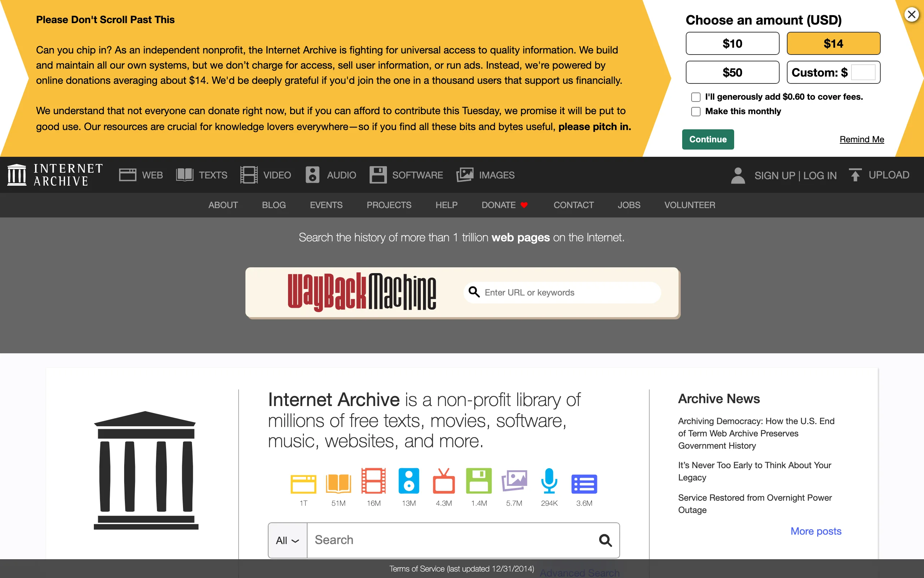This screenshot has height=578, width=924.
Task: Check the Make this monthly checkbox
Action: click(x=696, y=112)
